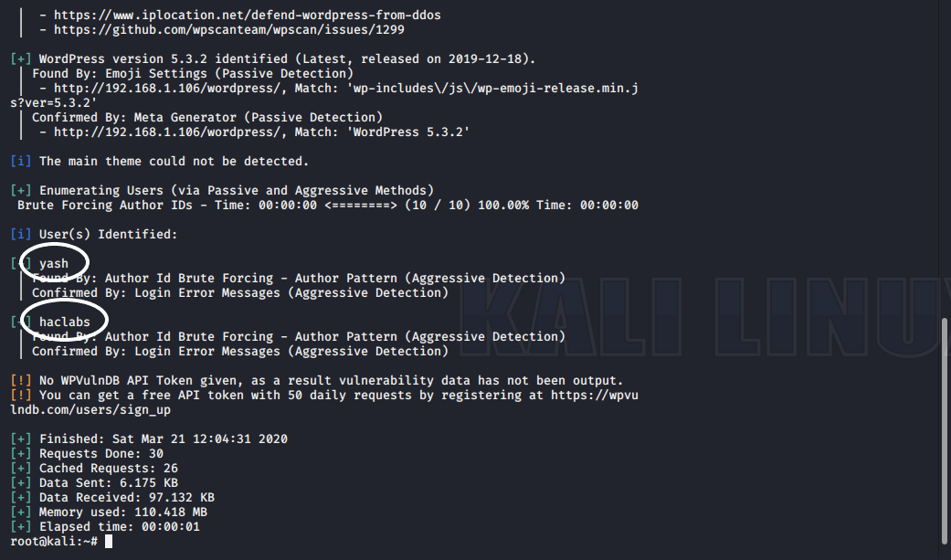Click the cursor at the root@kali prompt
Image resolution: width=951 pixels, height=560 pixels.
[x=109, y=542]
